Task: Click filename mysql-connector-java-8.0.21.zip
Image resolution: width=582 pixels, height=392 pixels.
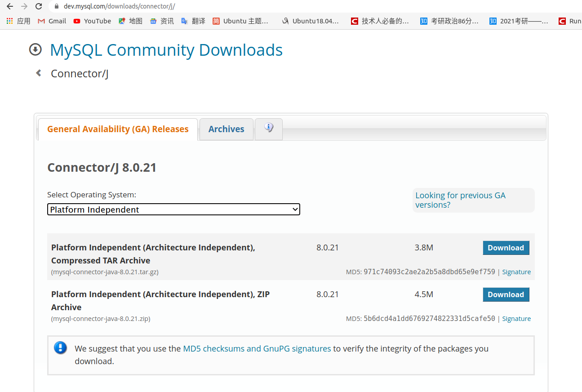Action: click(101, 319)
